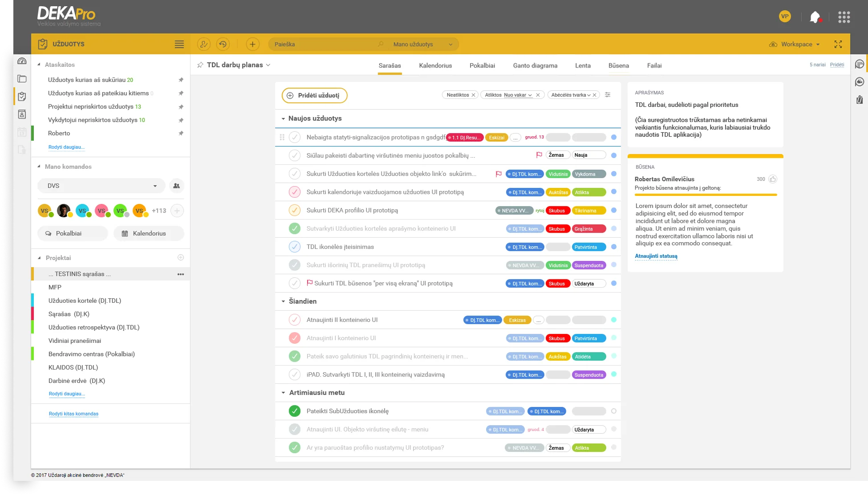Switch to the Pokalbiai tab

tap(482, 65)
